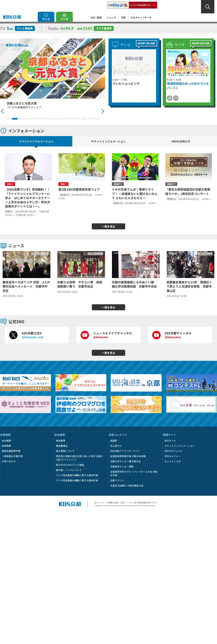Open 手ぬぐい展 news thumbnail
The height and width of the screenshot is (644, 217).
coord(136,264)
